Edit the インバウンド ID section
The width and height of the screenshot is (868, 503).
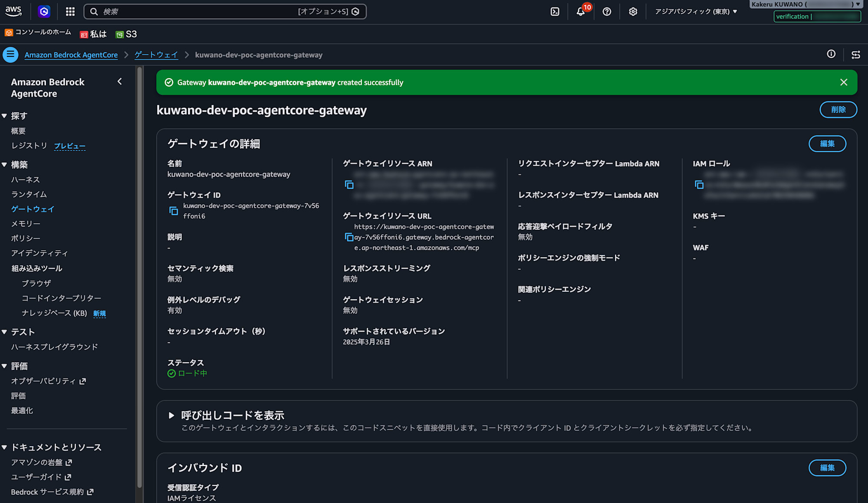[x=827, y=468]
